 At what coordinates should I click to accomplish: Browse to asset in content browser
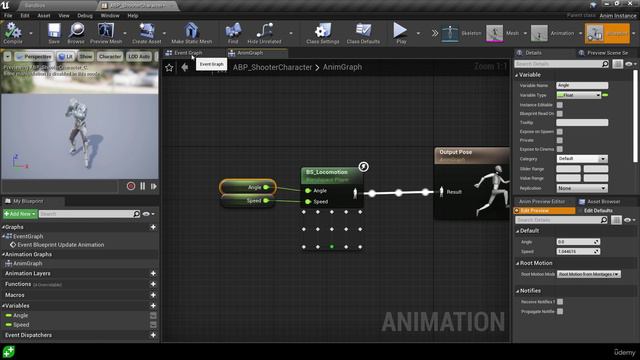tap(76, 33)
